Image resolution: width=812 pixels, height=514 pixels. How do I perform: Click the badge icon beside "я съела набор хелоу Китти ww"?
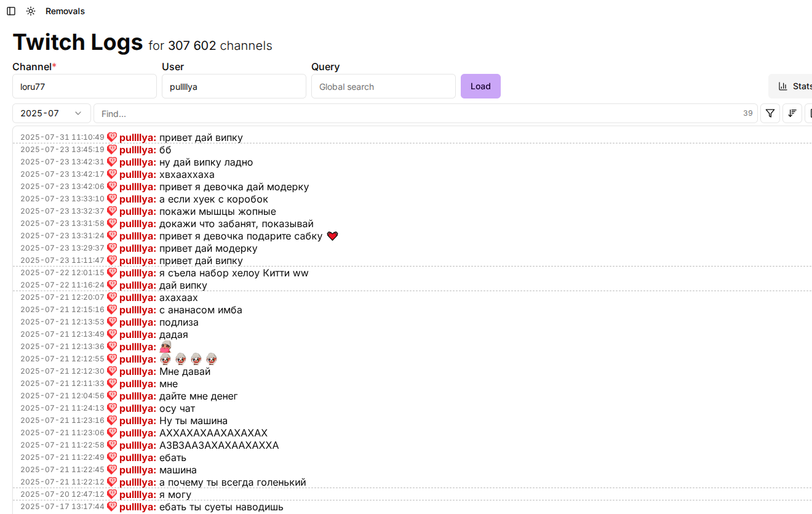tap(112, 273)
